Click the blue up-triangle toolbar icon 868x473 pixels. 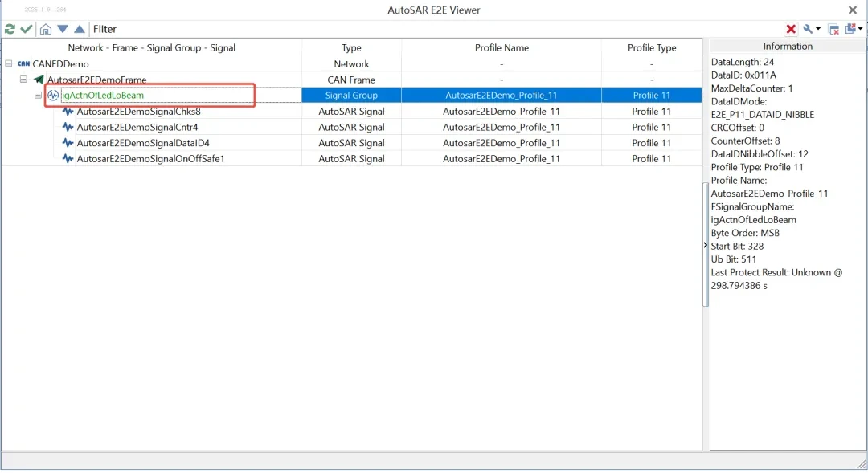(x=80, y=29)
